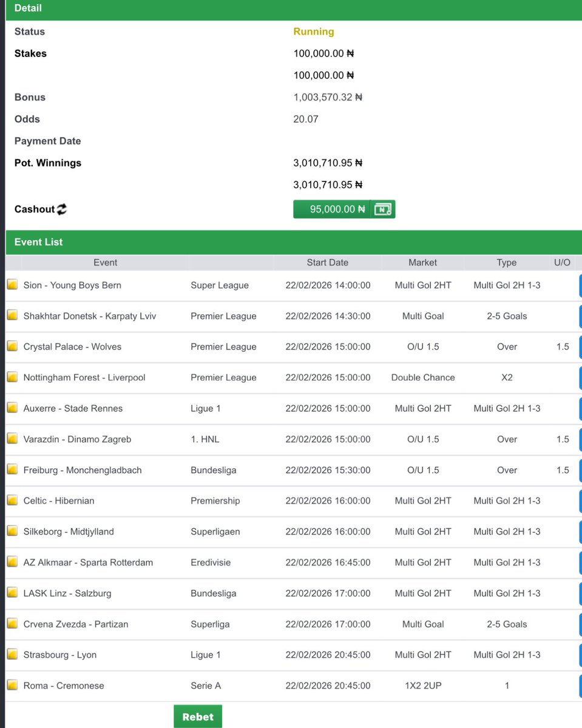Click the Running status text
Screen dimensions: 582x728
click(x=314, y=32)
